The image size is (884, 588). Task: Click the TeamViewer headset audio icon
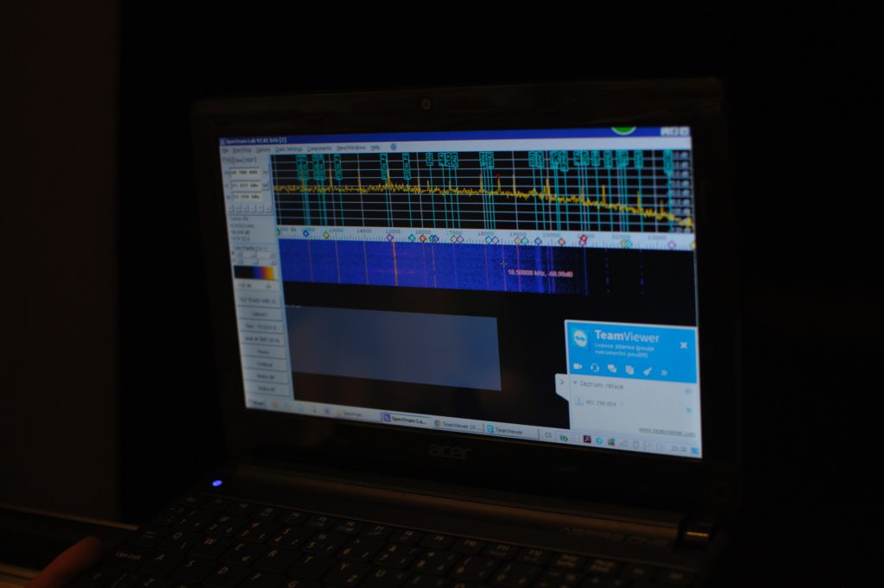click(x=595, y=368)
